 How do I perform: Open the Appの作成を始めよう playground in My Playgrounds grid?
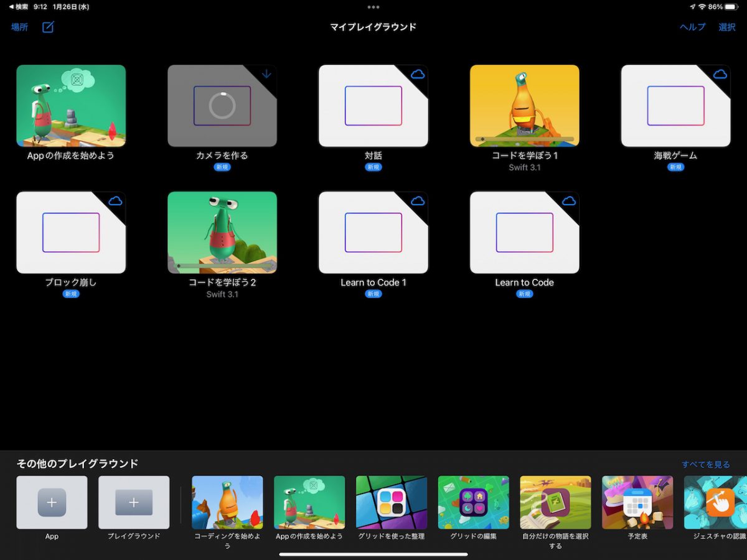point(71,106)
